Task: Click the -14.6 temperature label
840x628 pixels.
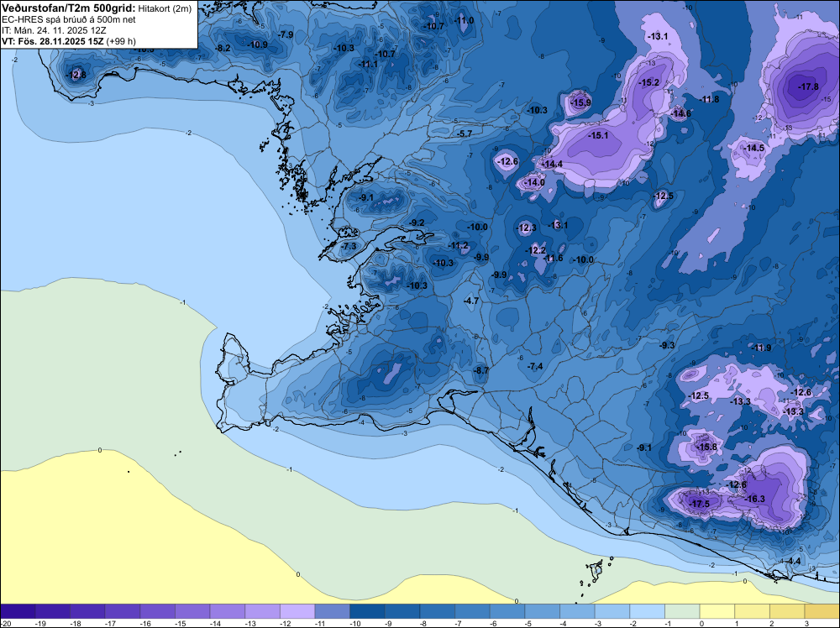Action: point(681,113)
